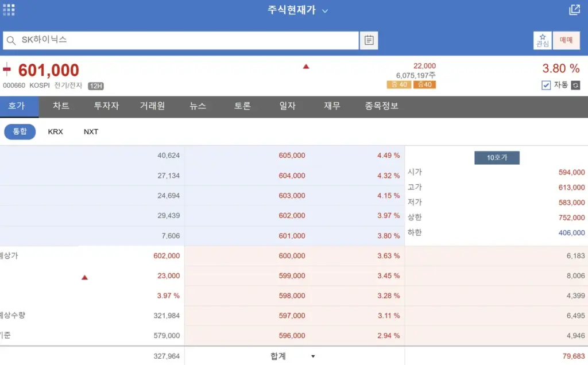Click the 상한 value 752,000

[x=571, y=218]
